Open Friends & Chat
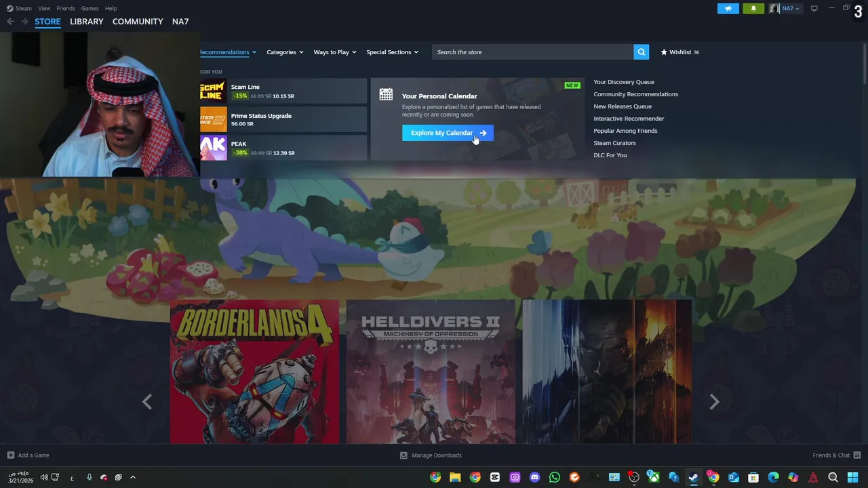Viewport: 868px width, 488px height. 836,455
